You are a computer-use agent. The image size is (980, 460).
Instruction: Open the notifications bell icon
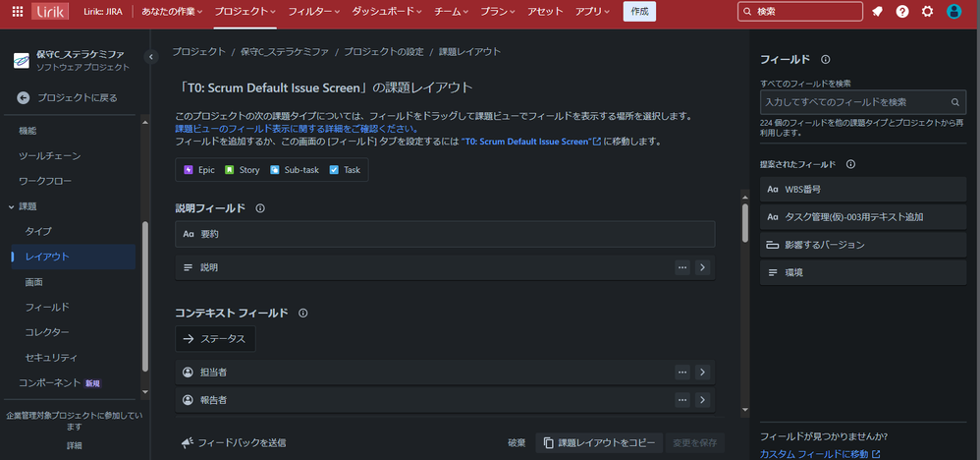(x=877, y=11)
